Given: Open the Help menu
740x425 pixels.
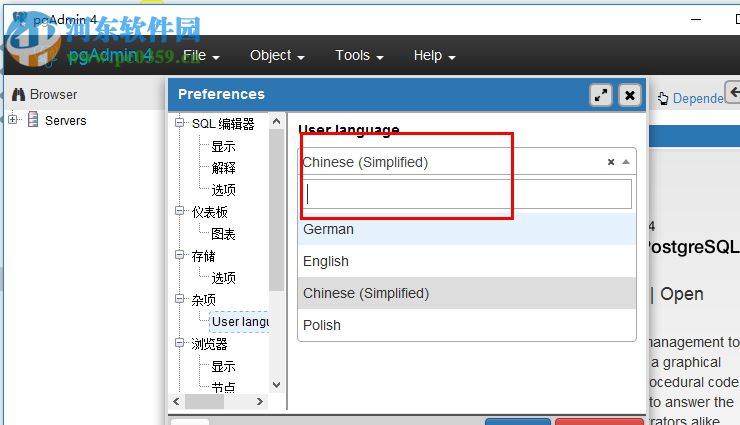Looking at the screenshot, I should (x=434, y=56).
